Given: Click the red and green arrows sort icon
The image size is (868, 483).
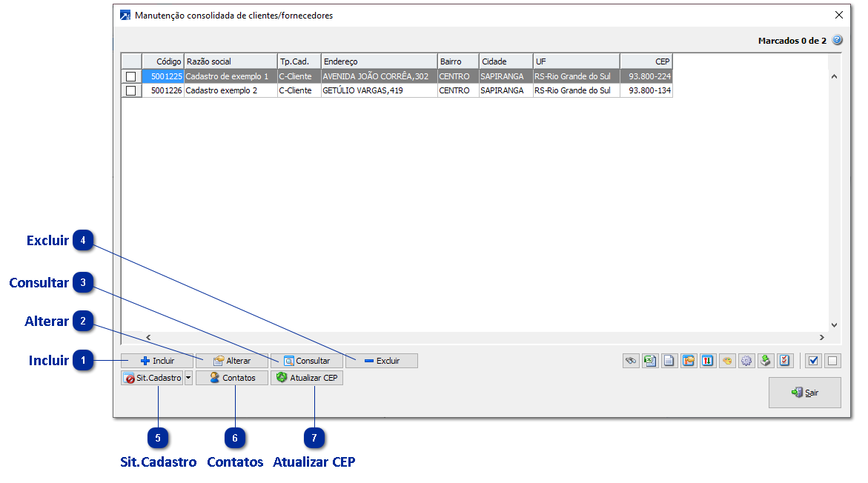Looking at the screenshot, I should coord(707,361).
